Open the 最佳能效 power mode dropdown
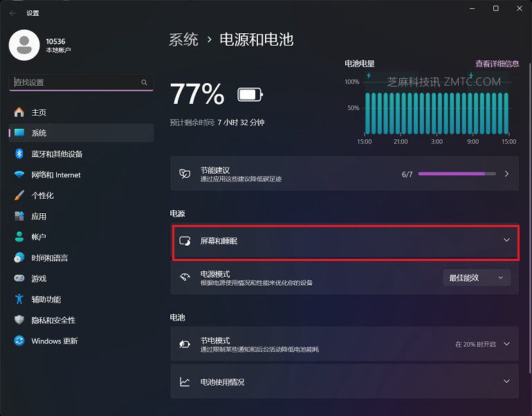 pos(477,278)
